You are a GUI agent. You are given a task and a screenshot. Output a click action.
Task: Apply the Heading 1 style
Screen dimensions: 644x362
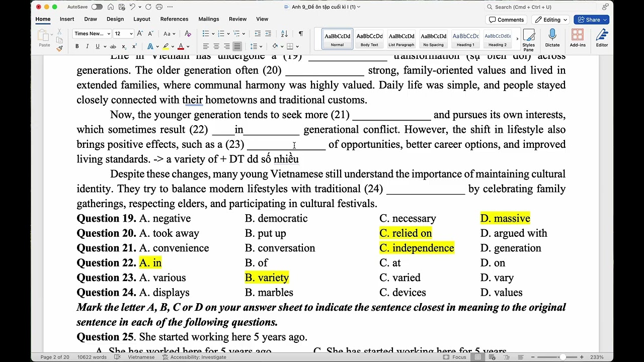(x=465, y=39)
